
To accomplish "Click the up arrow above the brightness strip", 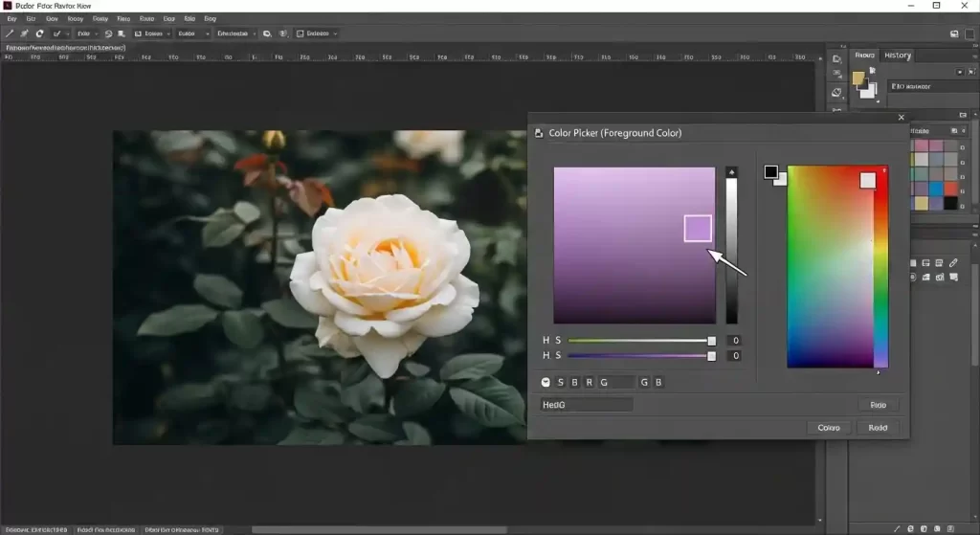I will pyautogui.click(x=731, y=172).
